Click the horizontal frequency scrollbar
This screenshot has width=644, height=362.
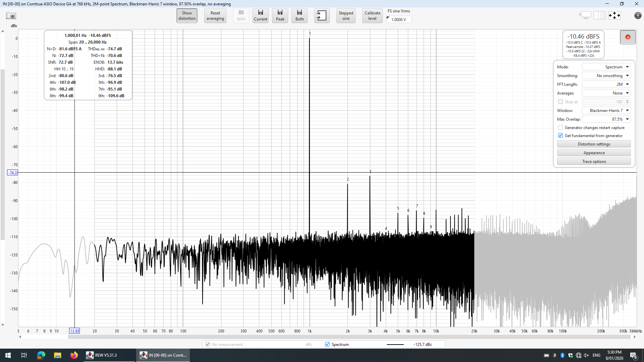pos(349,337)
